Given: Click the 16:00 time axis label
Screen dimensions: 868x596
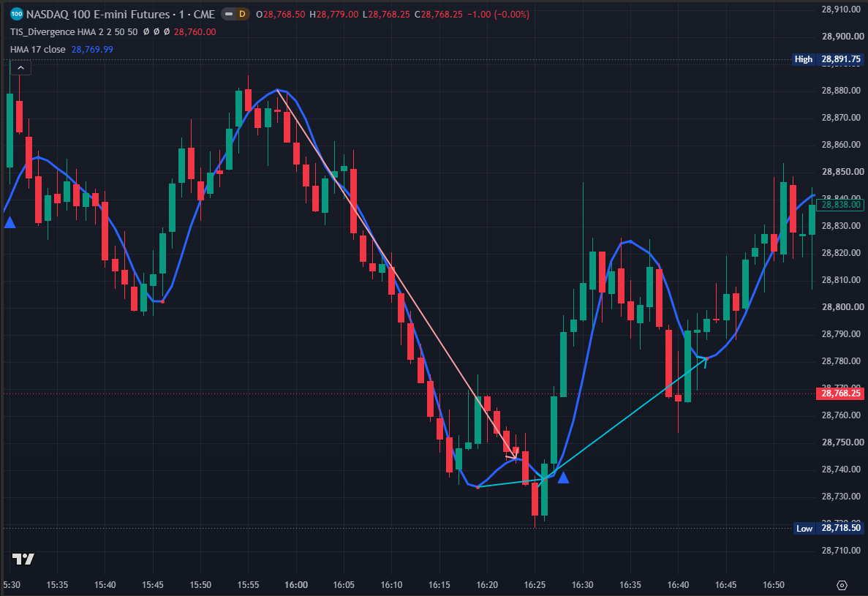Looking at the screenshot, I should point(295,585).
